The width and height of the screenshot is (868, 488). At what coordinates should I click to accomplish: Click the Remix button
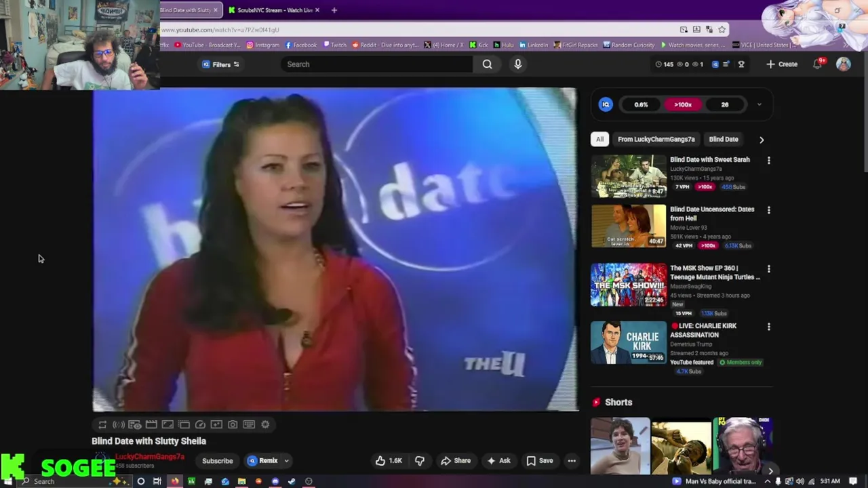pos(264,461)
